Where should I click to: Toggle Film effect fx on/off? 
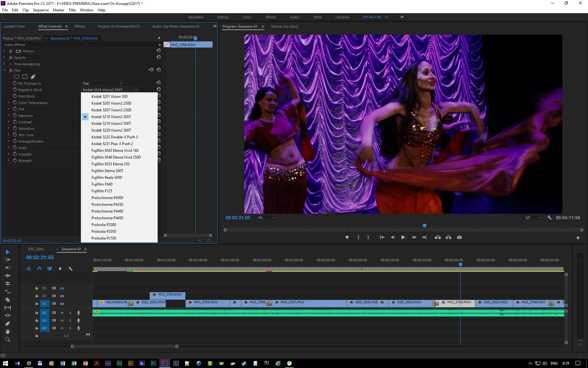coord(11,71)
